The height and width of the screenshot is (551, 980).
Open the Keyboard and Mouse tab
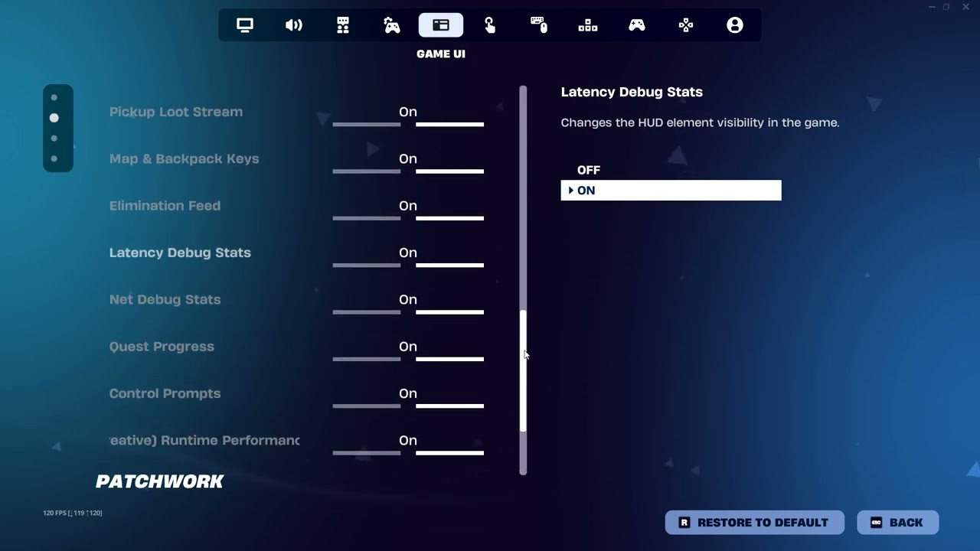[539, 25]
